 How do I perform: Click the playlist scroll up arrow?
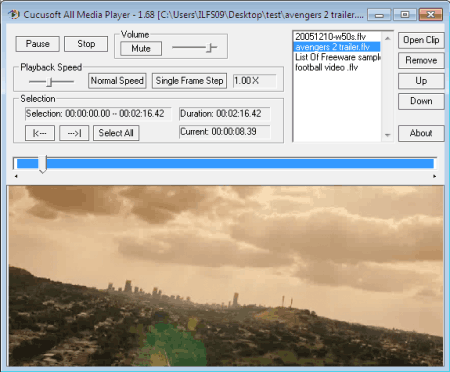pyautogui.click(x=387, y=38)
